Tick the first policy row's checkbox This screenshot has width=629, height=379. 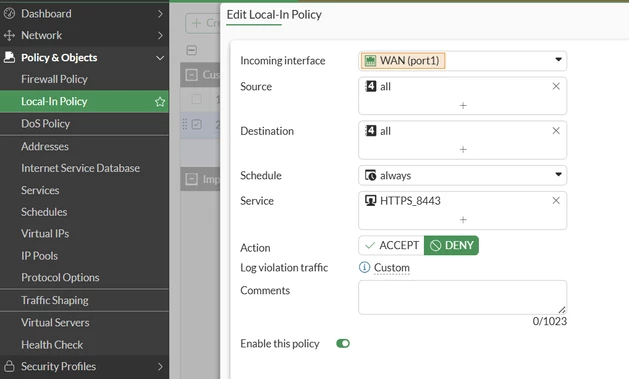(197, 99)
